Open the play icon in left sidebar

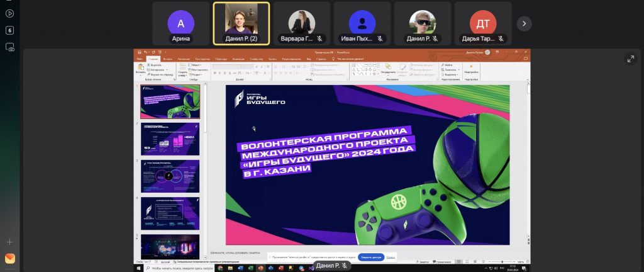9,14
